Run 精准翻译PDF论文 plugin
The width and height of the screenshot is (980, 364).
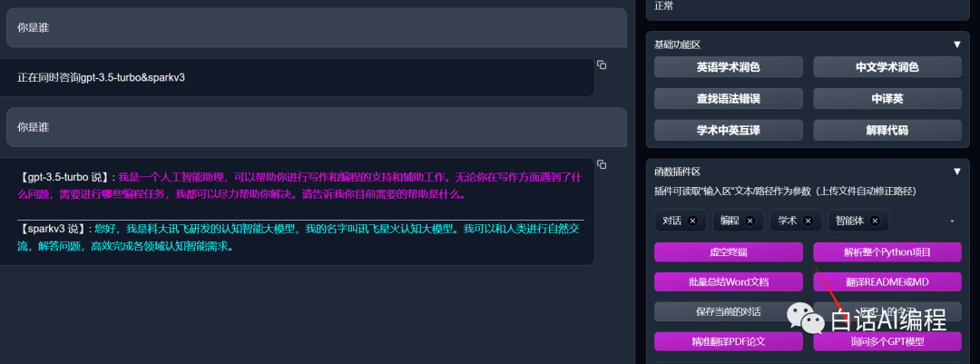pos(728,341)
